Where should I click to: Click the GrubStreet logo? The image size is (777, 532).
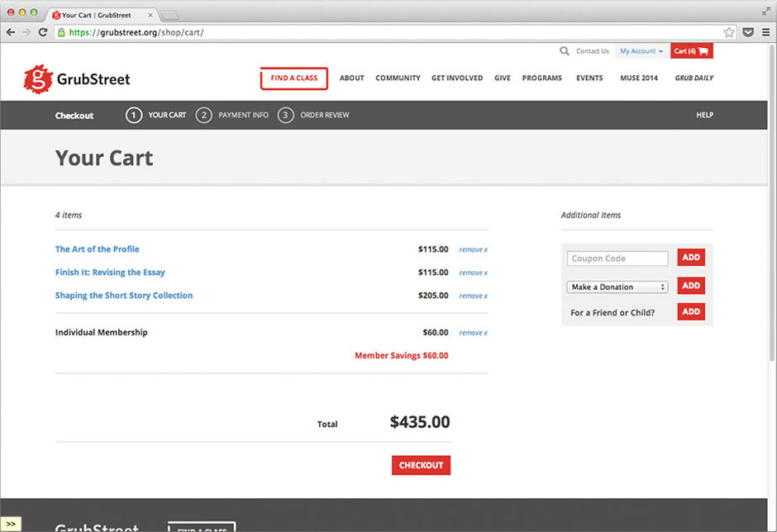(x=77, y=78)
